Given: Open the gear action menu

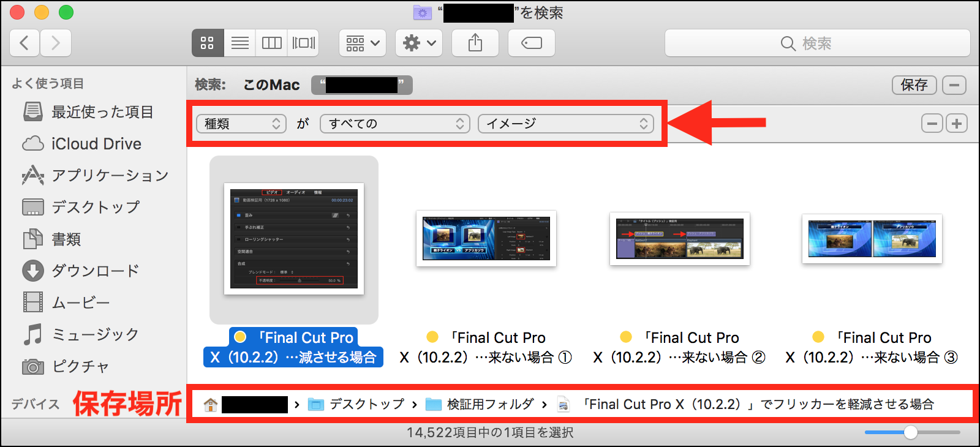Looking at the screenshot, I should coord(419,43).
